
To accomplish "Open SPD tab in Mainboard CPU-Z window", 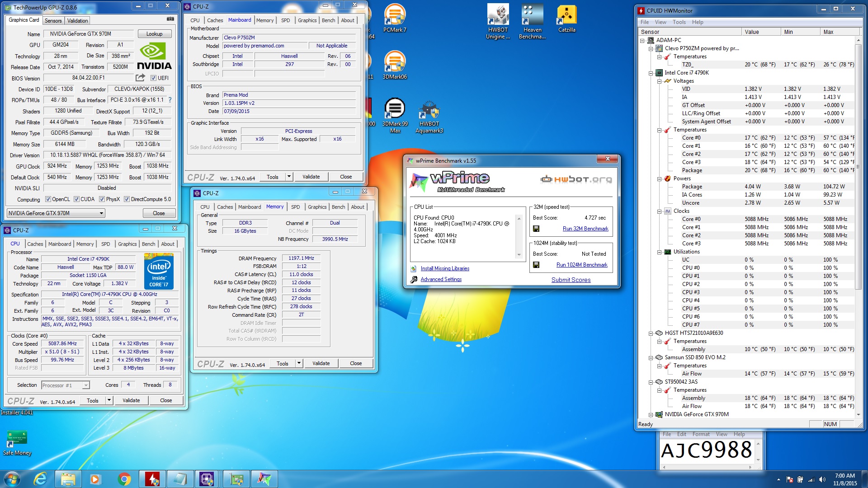I will click(285, 20).
